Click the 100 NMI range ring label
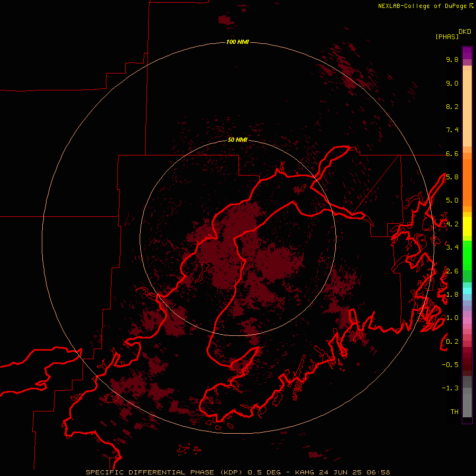 (237, 42)
